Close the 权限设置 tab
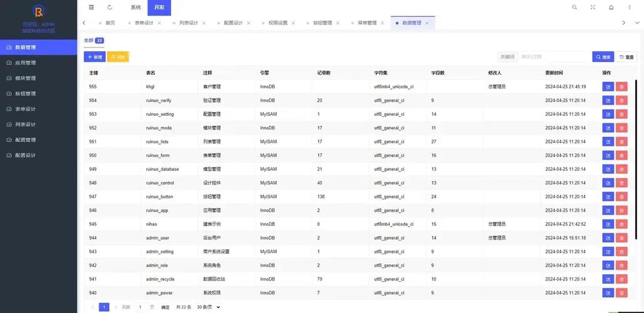 [293, 23]
